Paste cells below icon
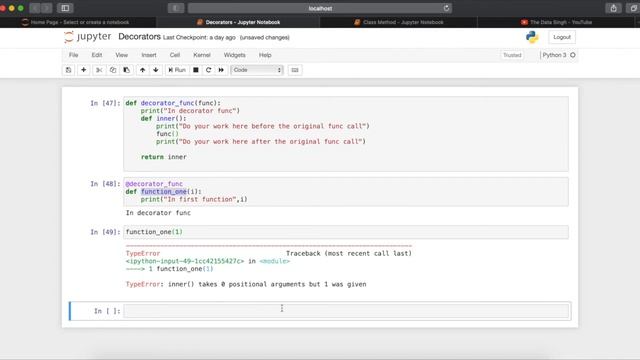The width and height of the screenshot is (640, 360). (x=127, y=70)
